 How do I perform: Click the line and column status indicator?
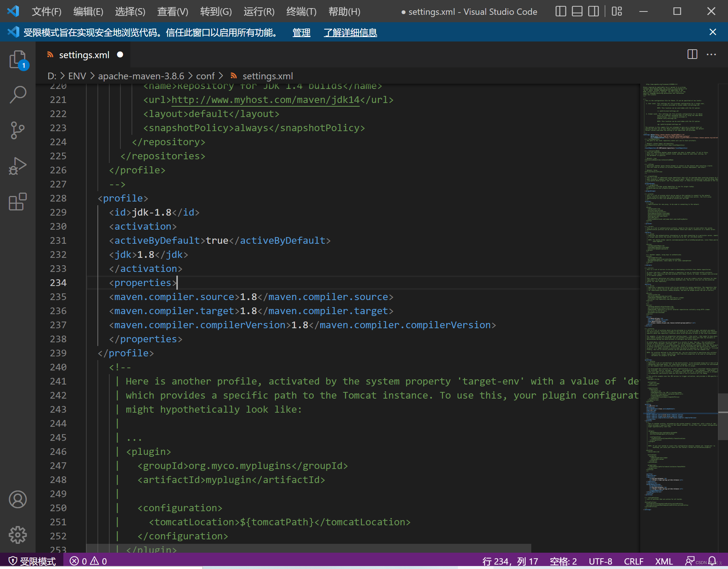tap(510, 561)
